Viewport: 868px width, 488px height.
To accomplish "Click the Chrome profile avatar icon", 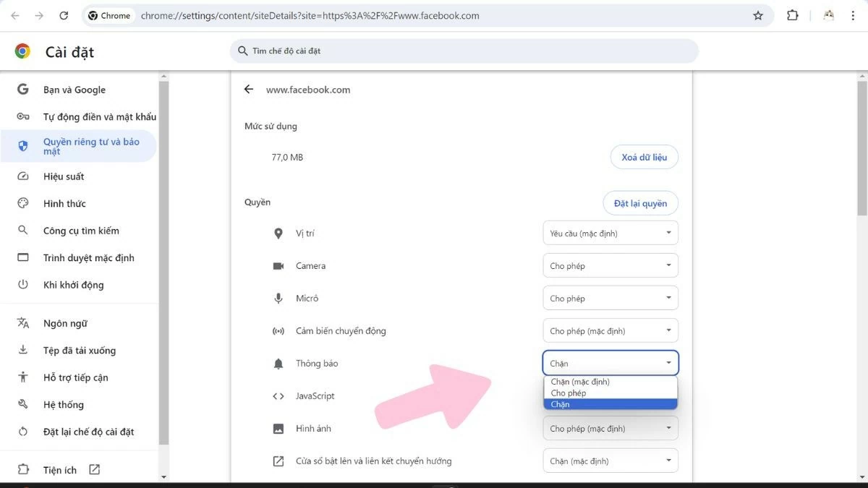I will (x=827, y=14).
